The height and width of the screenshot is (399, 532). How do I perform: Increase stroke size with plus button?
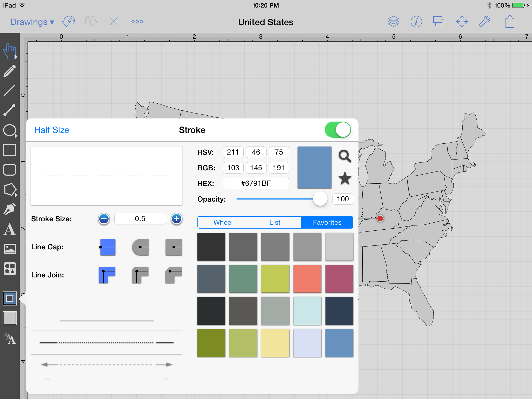tap(177, 219)
